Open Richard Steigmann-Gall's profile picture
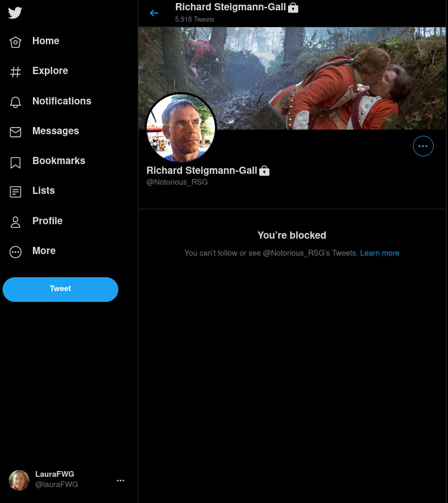The height and width of the screenshot is (503, 448). (181, 128)
